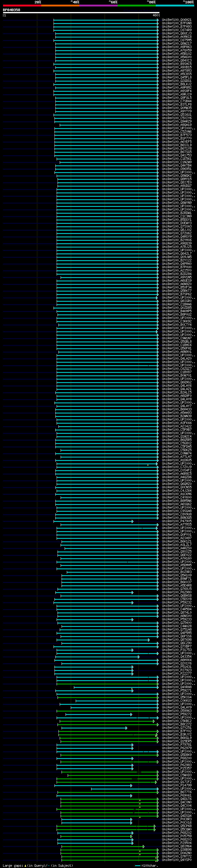The image size is (197, 868).
Task: Click hit label UniRef100_P51431
Action: coord(176,667)
